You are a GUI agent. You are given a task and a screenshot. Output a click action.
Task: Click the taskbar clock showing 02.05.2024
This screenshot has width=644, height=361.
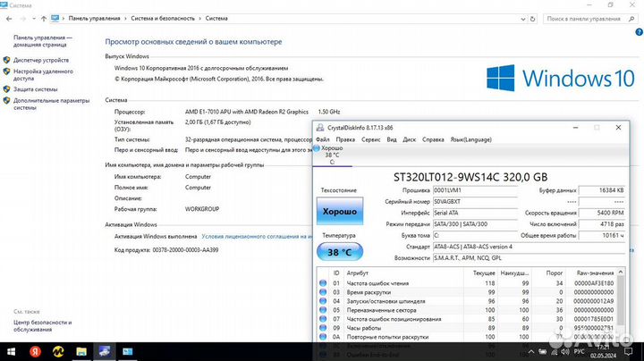[x=603, y=351]
